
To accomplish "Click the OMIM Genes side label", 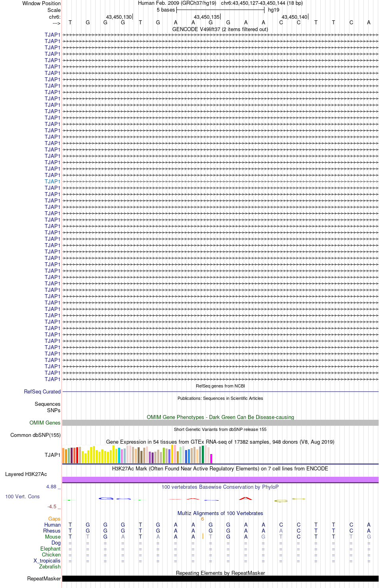I will [45, 423].
